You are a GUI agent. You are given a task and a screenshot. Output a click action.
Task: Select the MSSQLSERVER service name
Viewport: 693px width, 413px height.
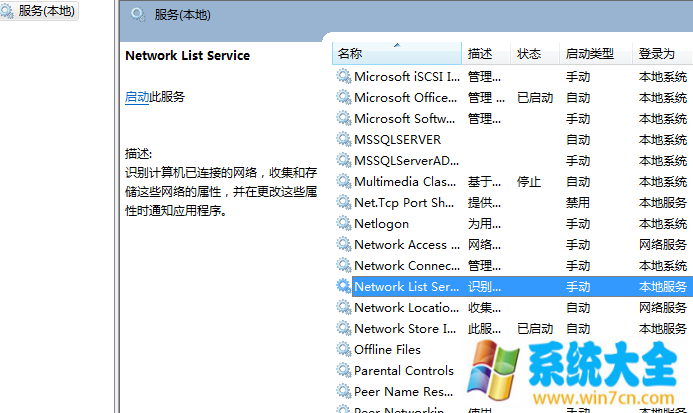(397, 139)
